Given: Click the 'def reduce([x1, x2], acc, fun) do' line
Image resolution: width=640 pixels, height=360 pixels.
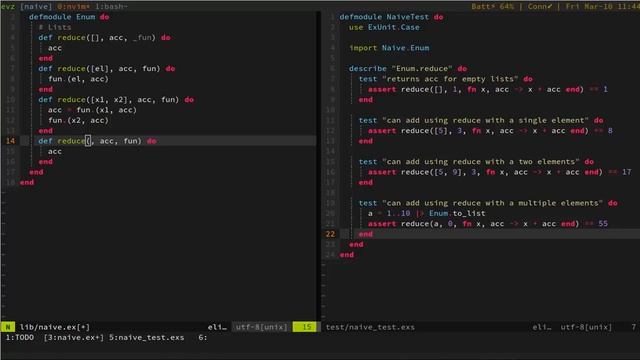Looking at the screenshot, I should click(116, 99).
